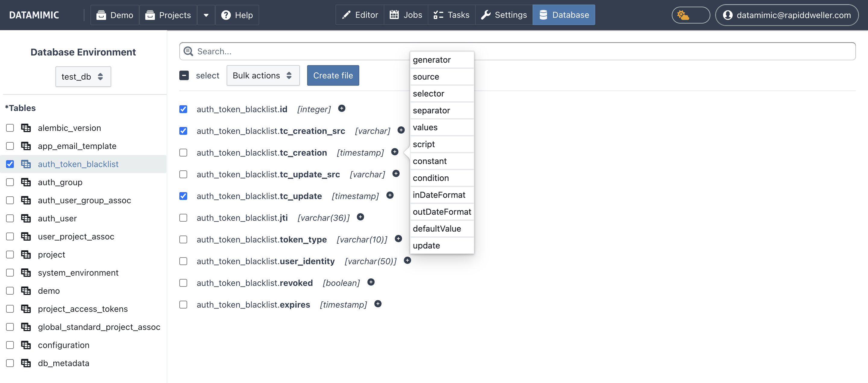Image resolution: width=868 pixels, height=383 pixels.
Task: Click the Demo printer icon in toolbar
Action: pos(101,15)
